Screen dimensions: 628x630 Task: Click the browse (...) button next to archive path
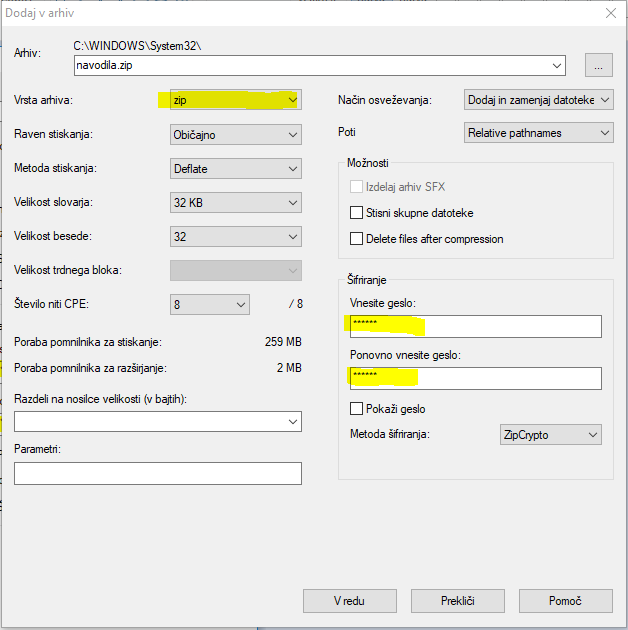click(x=598, y=66)
